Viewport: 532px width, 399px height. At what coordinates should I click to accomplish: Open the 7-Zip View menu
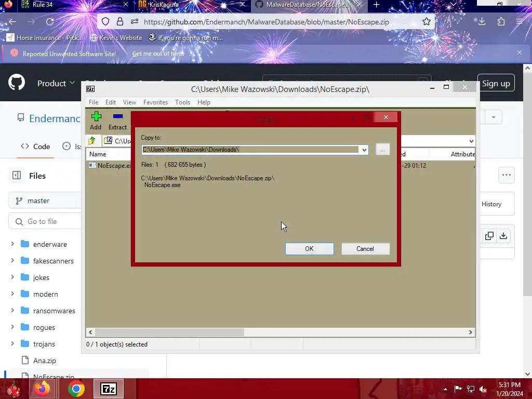pyautogui.click(x=129, y=102)
